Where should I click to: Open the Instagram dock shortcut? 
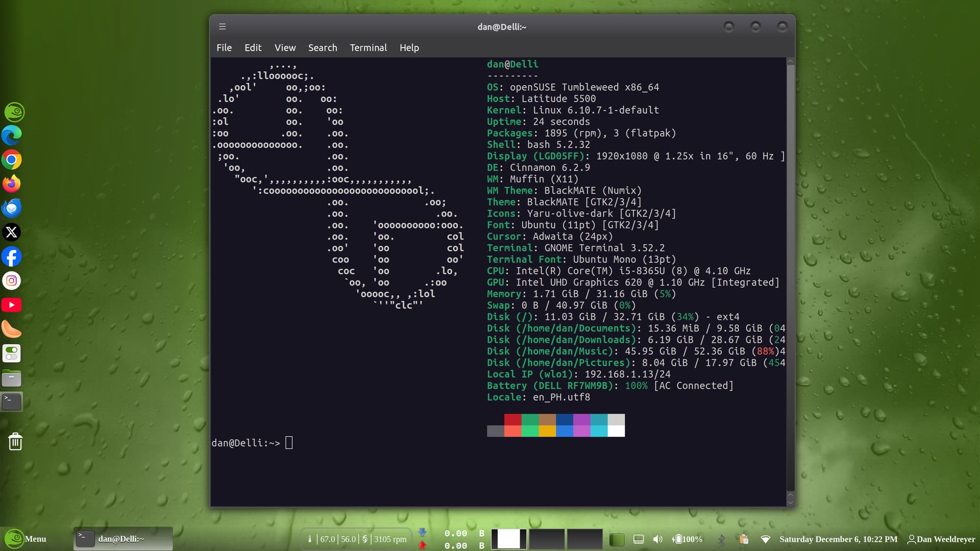coord(12,281)
